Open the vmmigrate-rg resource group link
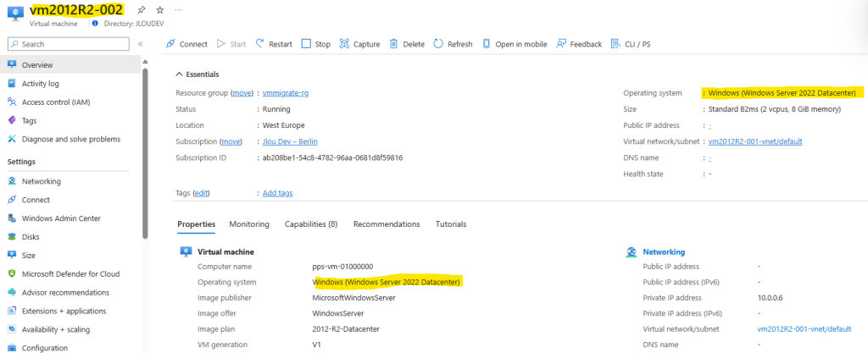Screen dimensions: 868x353 coord(286,93)
